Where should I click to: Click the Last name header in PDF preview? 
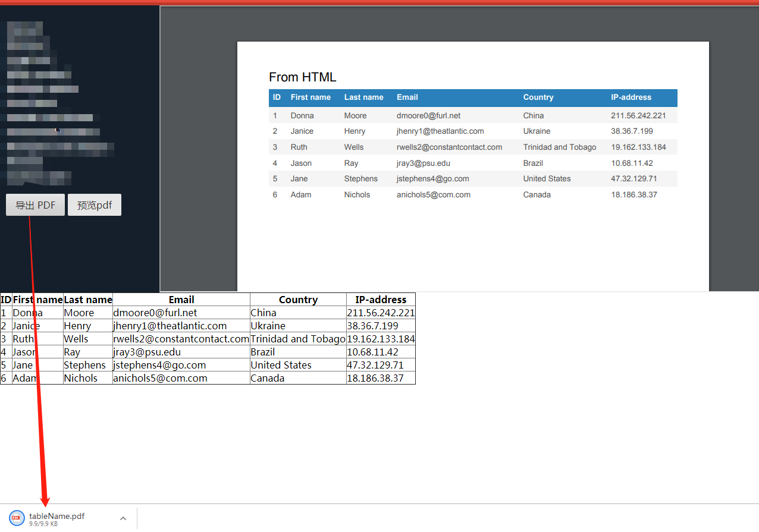coord(363,97)
